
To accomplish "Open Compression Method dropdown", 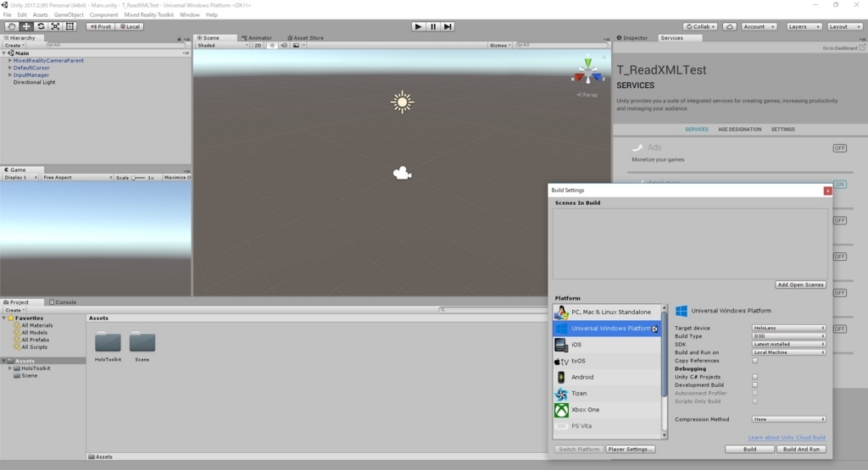I will coord(788,419).
